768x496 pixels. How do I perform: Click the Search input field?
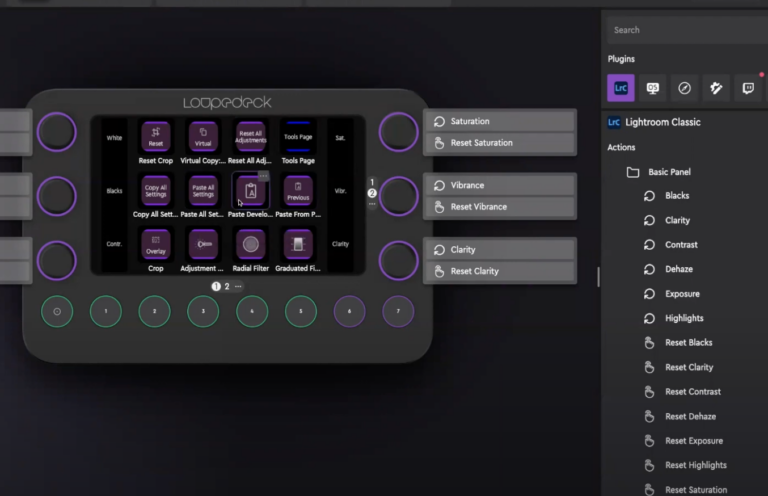point(688,30)
